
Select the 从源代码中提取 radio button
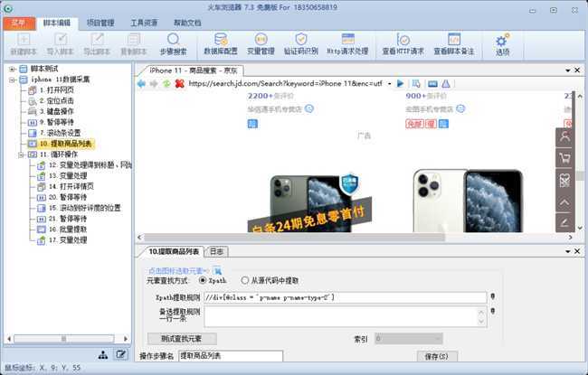pyautogui.click(x=245, y=280)
